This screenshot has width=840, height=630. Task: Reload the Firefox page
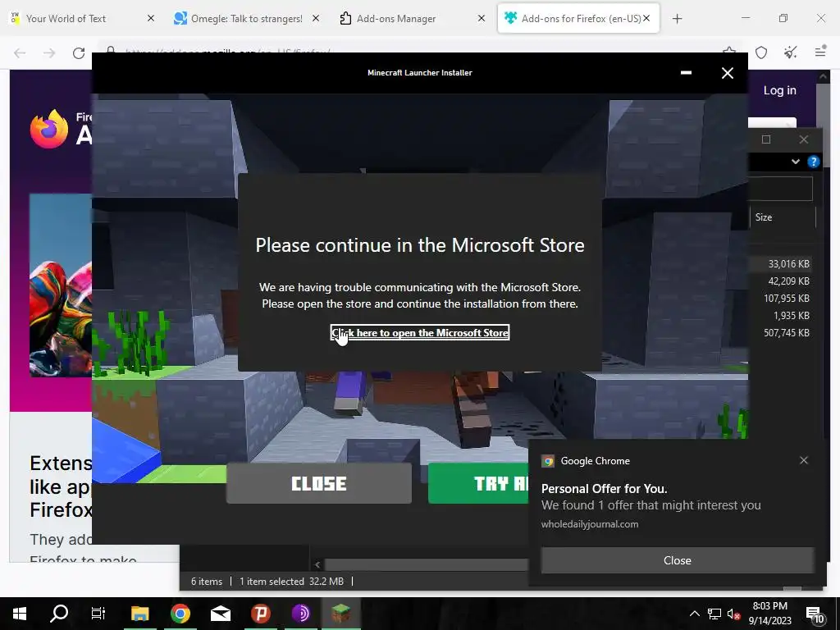79,52
